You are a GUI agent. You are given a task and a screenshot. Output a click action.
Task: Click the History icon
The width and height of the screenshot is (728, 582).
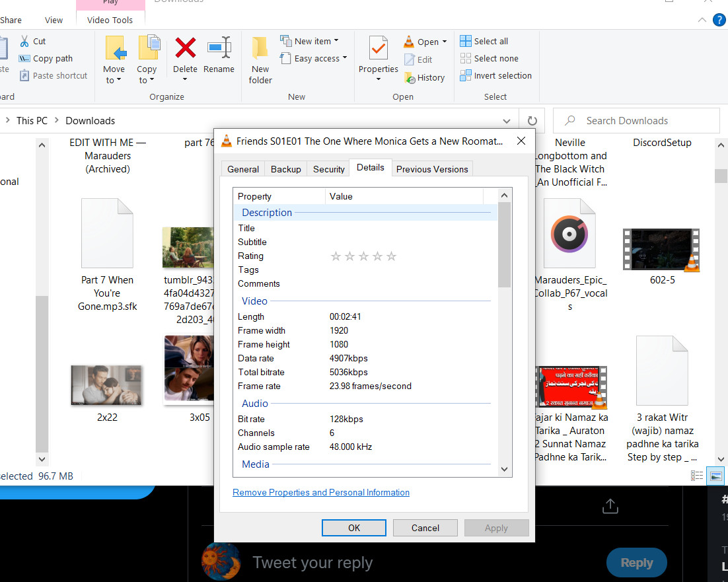[x=410, y=77]
